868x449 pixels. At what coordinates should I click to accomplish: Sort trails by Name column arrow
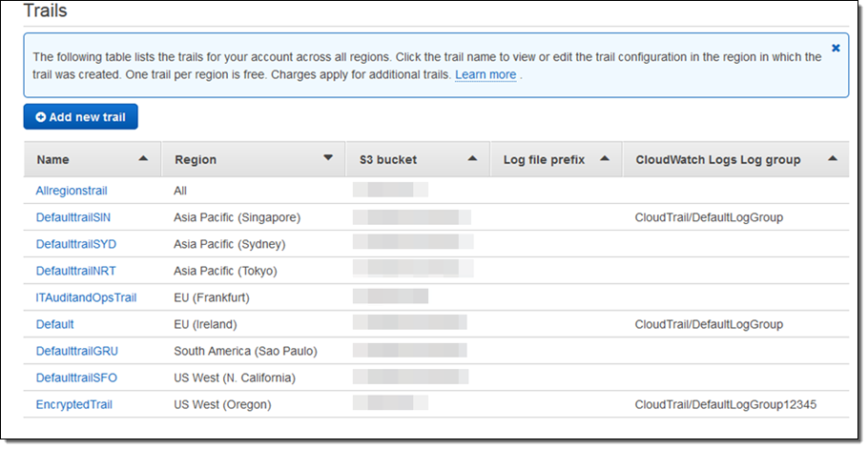pyautogui.click(x=143, y=159)
